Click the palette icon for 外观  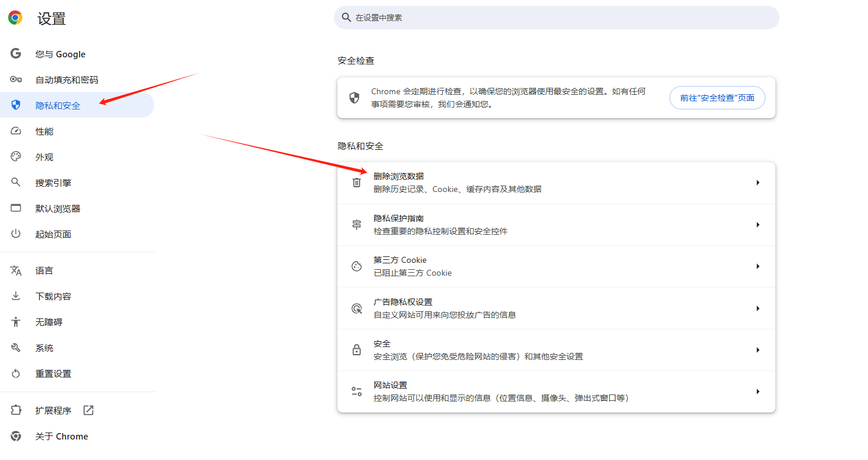click(16, 157)
